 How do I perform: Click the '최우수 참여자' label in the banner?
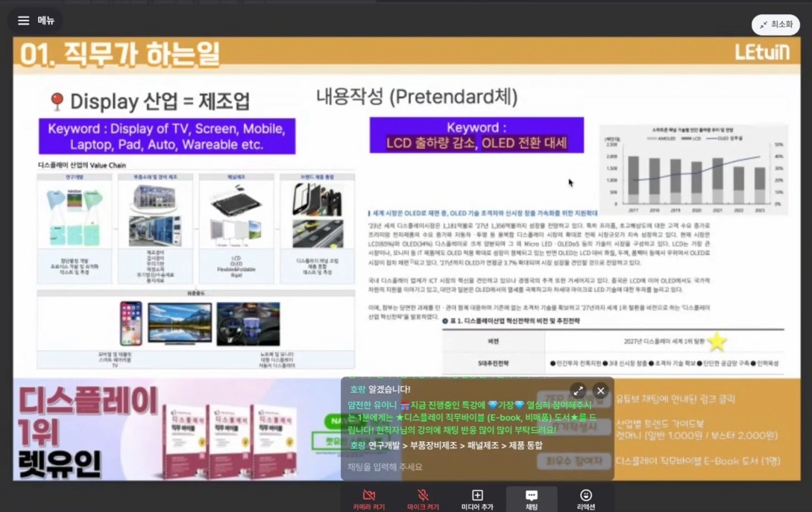coord(575,461)
